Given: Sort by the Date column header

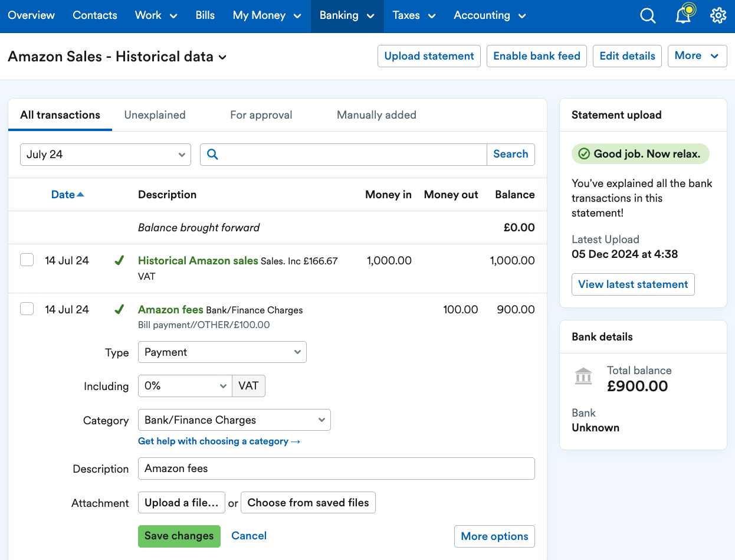Looking at the screenshot, I should (68, 195).
